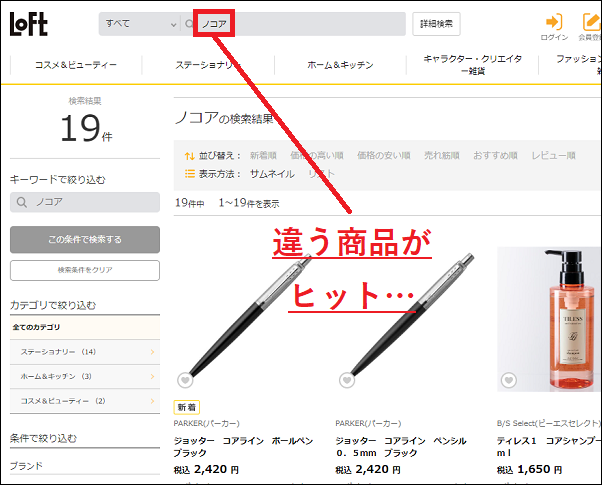Click the 詳細検索 button
602x485 pixels.
point(436,24)
